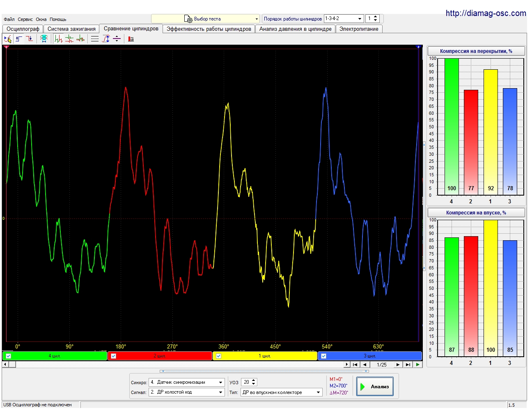
Task: Click the M1=0° marker readout
Action: (x=336, y=379)
